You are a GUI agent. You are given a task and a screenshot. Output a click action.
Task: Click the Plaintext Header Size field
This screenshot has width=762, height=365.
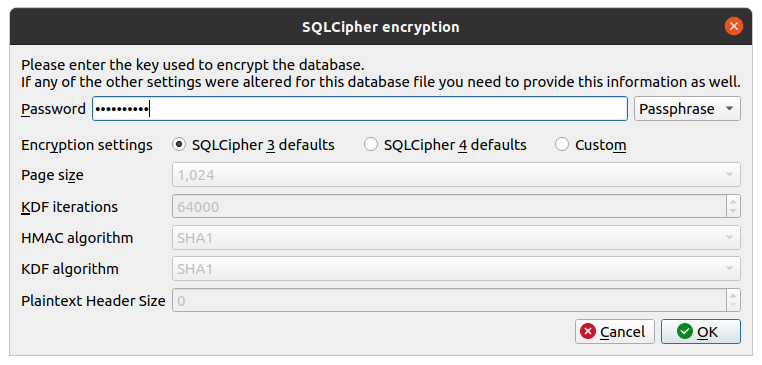[450, 300]
